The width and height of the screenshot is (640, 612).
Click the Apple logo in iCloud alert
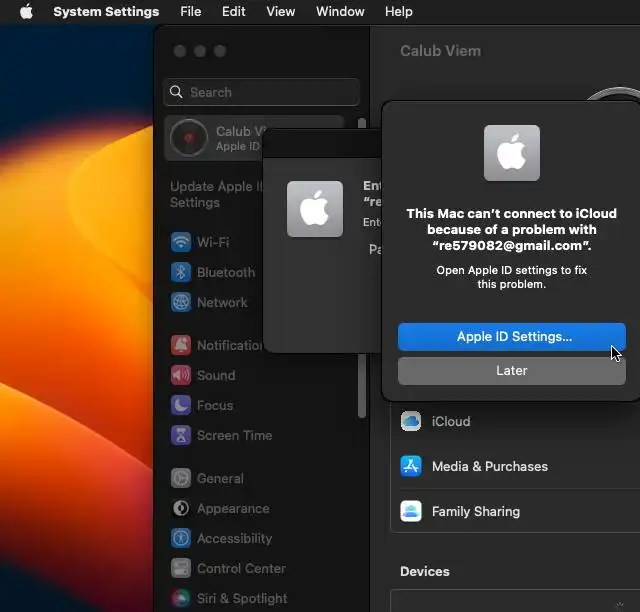tap(511, 153)
